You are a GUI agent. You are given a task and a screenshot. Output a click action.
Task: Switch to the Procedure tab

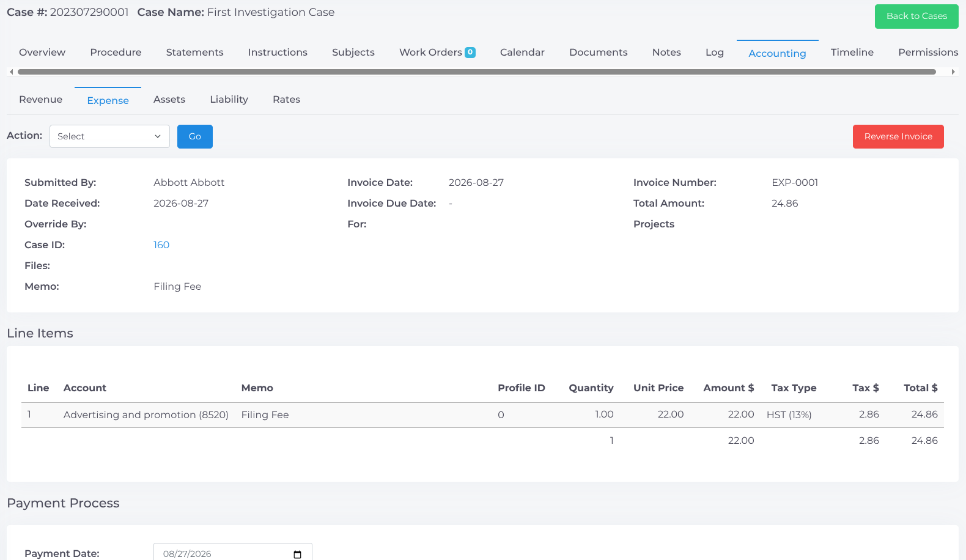(x=116, y=53)
